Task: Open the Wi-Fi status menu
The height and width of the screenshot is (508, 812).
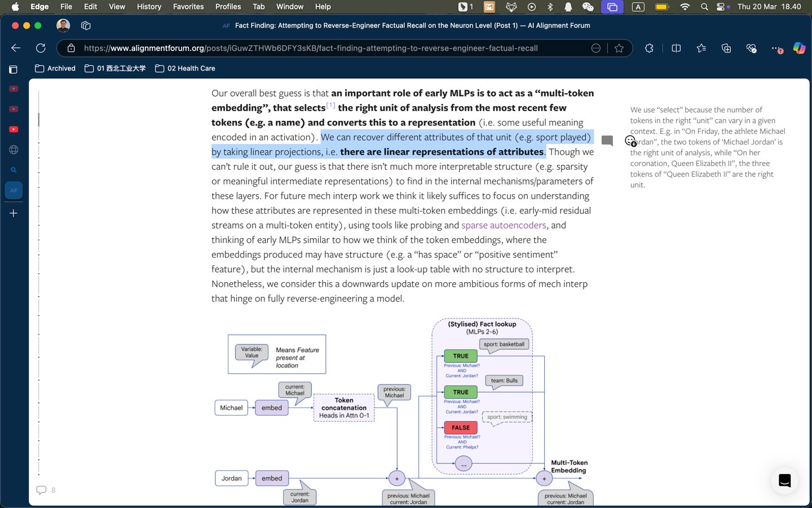Action: [685, 7]
